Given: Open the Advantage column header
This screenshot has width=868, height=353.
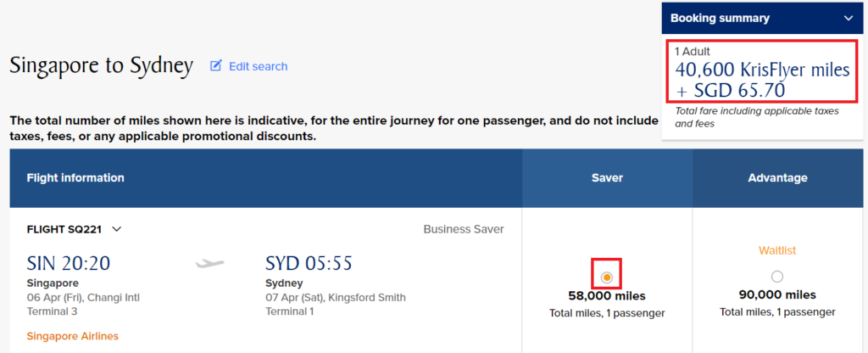Looking at the screenshot, I should pos(778,178).
